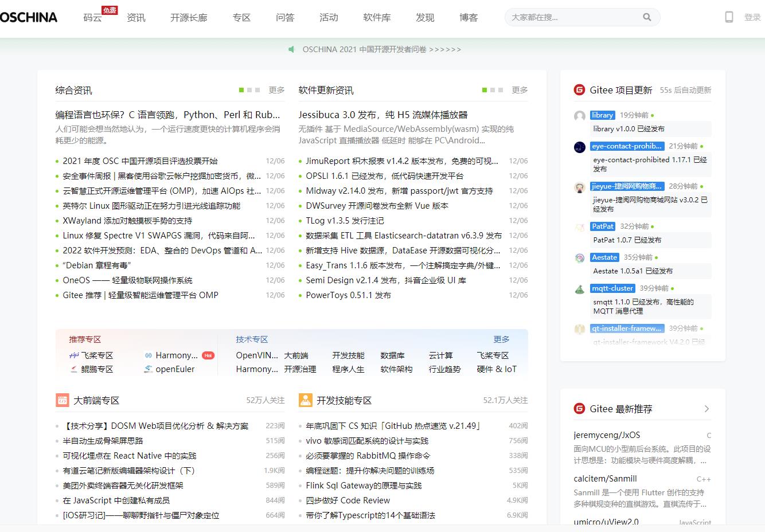Open the 码云 navigation menu item
The height and width of the screenshot is (532, 765).
click(x=92, y=18)
